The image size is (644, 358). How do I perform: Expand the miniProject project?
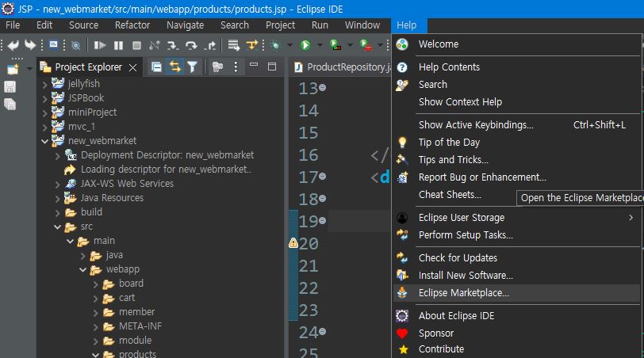(44, 113)
